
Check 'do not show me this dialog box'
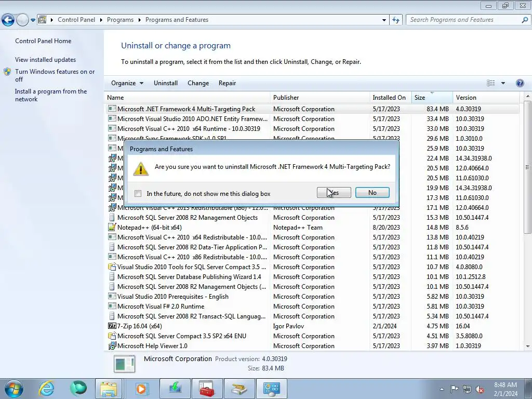pyautogui.click(x=138, y=194)
